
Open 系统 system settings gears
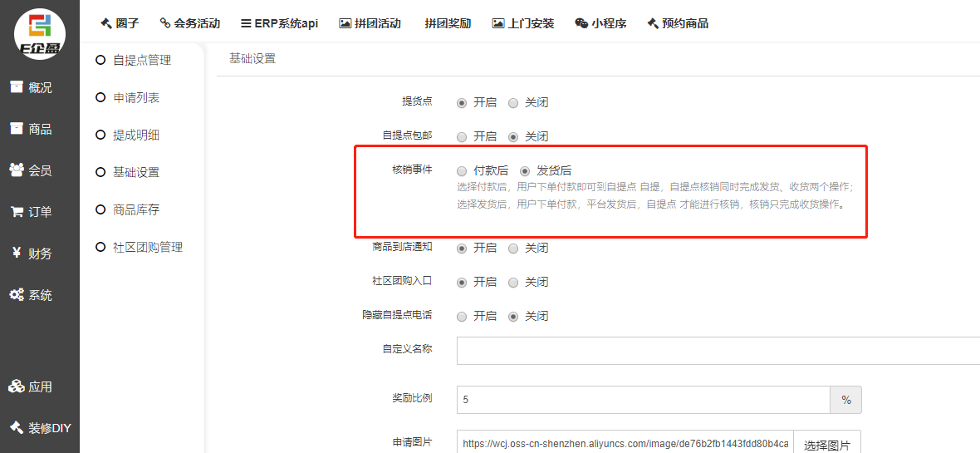pos(32,295)
